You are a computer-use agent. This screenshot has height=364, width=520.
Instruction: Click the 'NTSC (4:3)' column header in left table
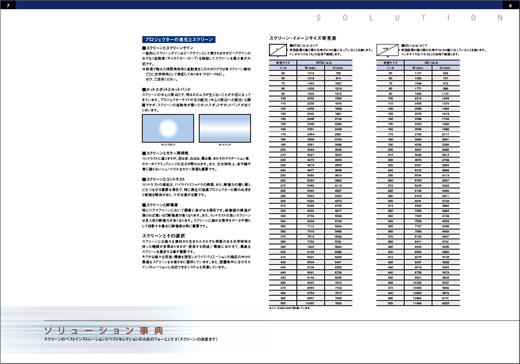click(x=324, y=62)
